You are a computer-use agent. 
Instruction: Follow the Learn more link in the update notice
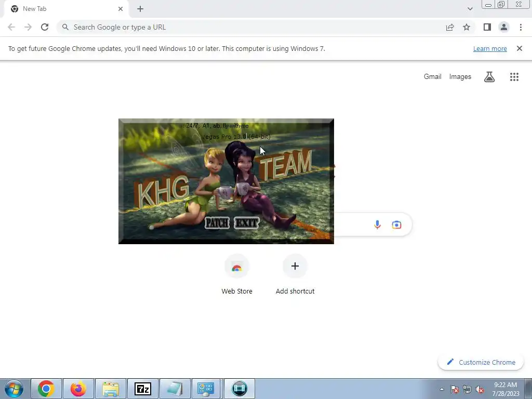tap(490, 48)
